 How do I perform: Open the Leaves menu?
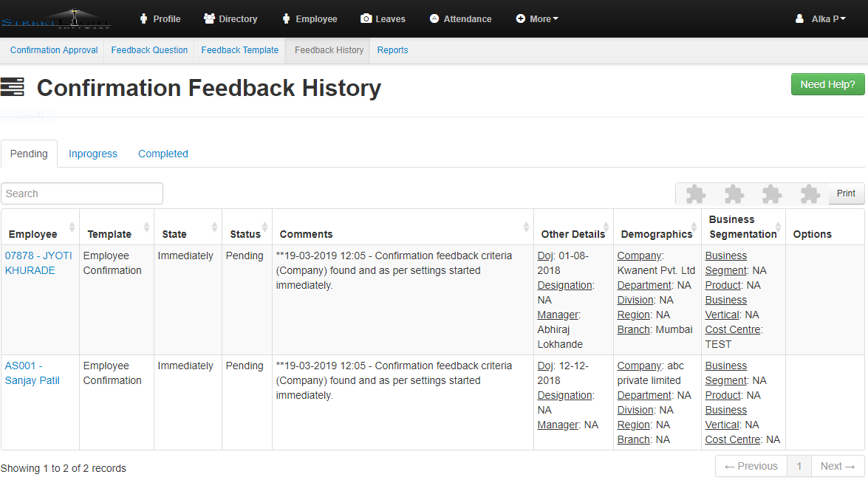coord(383,19)
